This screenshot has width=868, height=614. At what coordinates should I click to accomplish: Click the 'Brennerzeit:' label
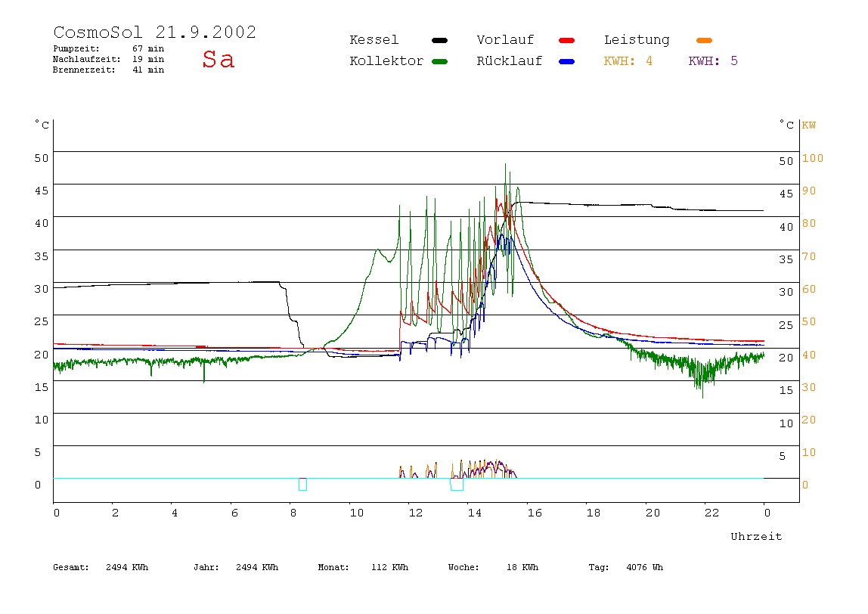[84, 70]
